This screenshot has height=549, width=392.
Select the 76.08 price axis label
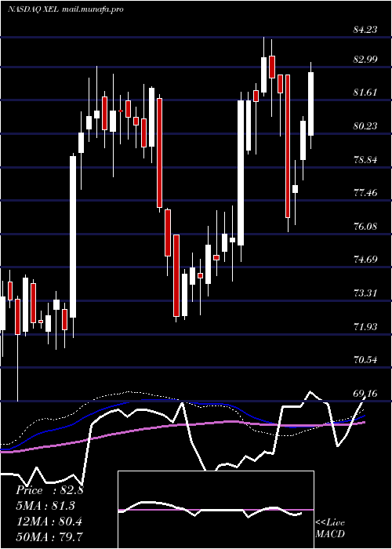365,226
